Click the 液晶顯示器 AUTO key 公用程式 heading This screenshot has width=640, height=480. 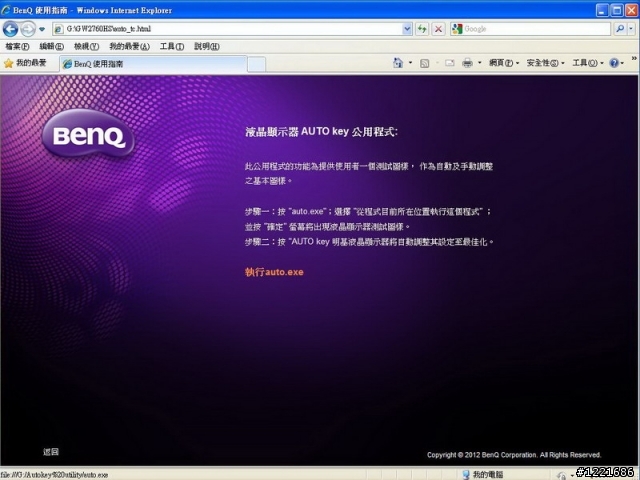point(321,132)
